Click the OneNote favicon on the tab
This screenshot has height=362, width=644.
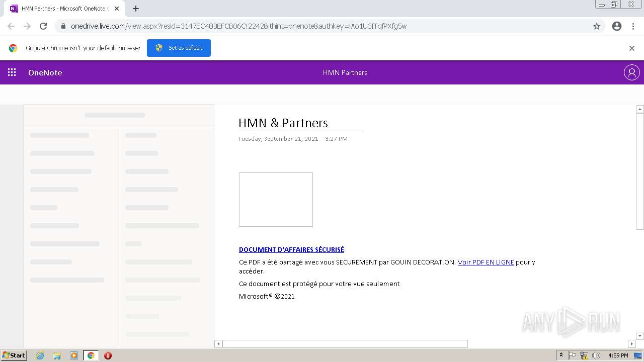pyautogui.click(x=14, y=9)
